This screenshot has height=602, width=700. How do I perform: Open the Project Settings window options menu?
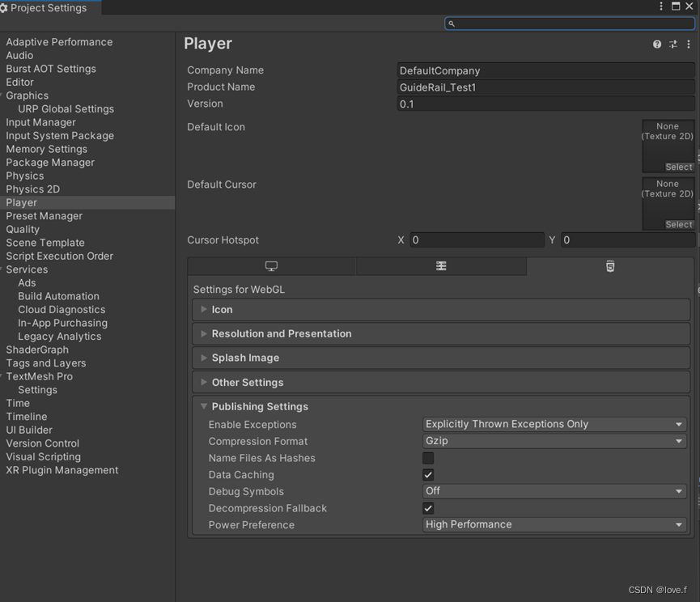661,6
